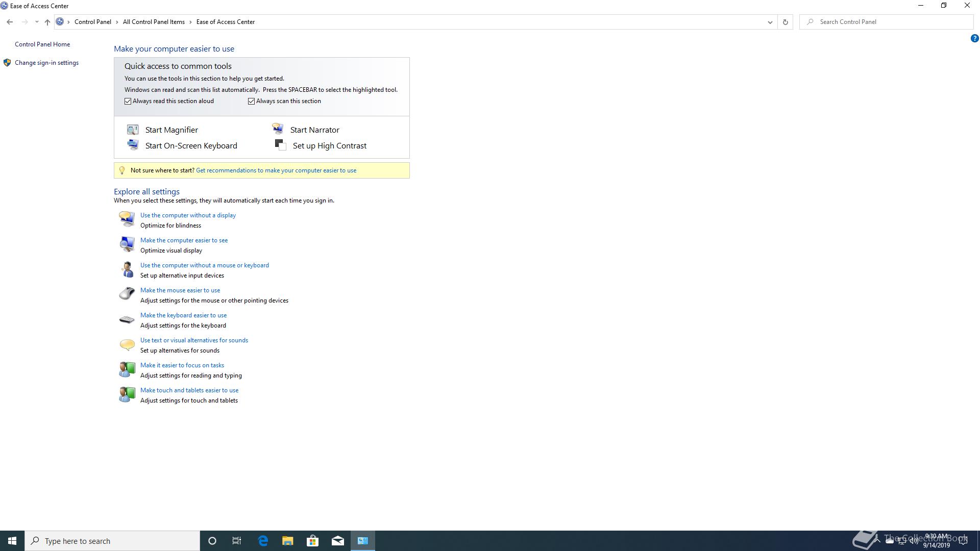The image size is (980, 551).
Task: Open Use the computer without a display
Action: coord(188,215)
